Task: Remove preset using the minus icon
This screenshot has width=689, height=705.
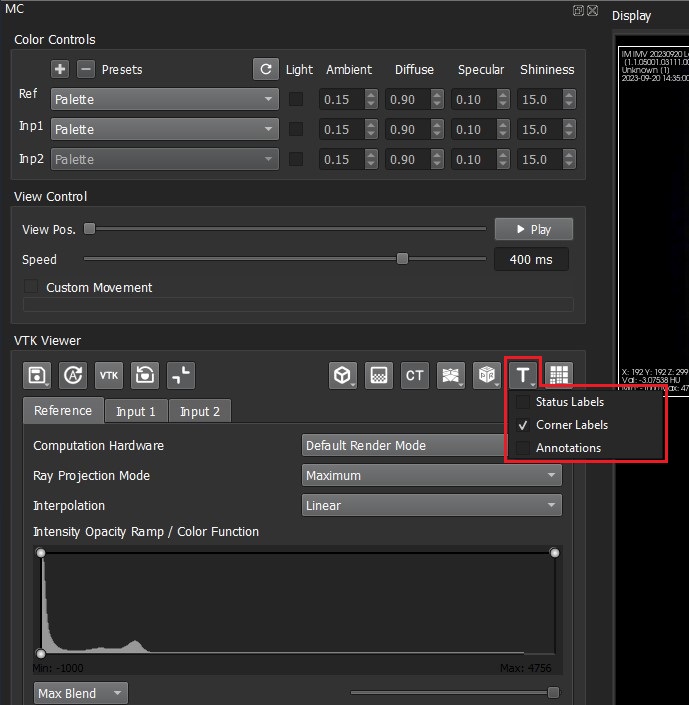Action: [86, 69]
